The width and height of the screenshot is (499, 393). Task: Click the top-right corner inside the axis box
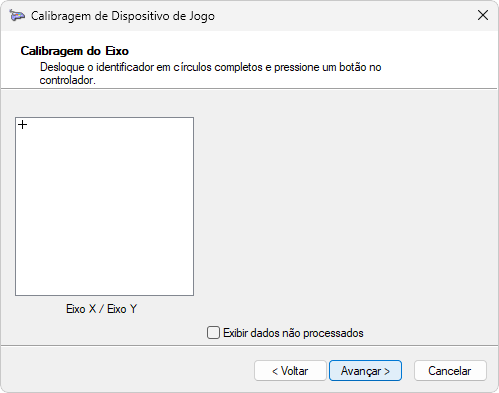coord(190,121)
